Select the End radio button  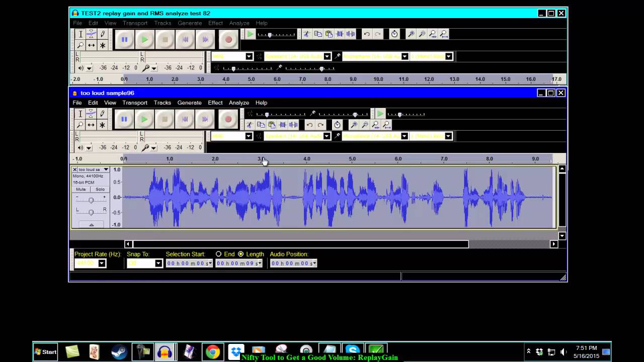coord(218,254)
